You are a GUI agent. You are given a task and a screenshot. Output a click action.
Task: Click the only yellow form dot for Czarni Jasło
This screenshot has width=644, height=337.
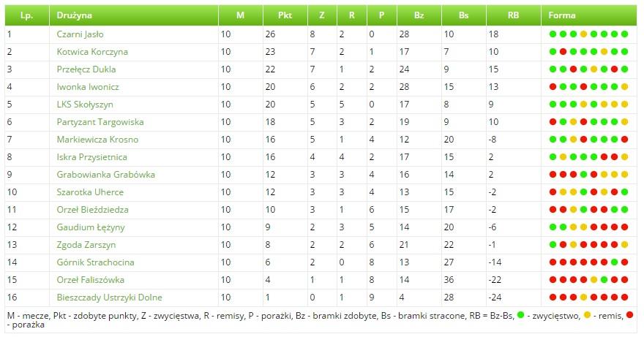(583, 34)
